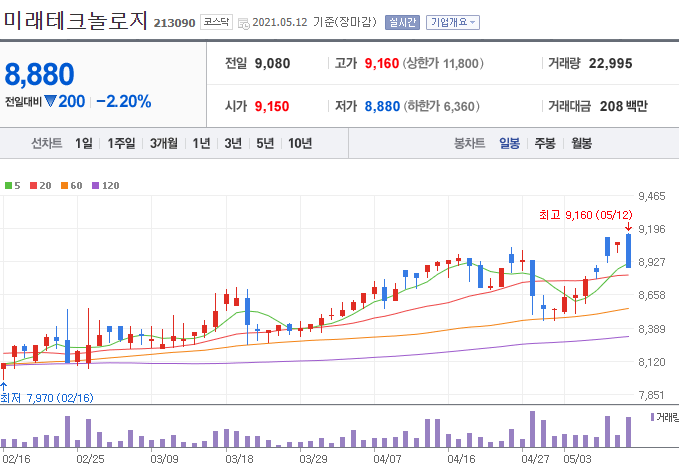
Task: Click the 고가 value 9,160
Action: [x=382, y=64]
